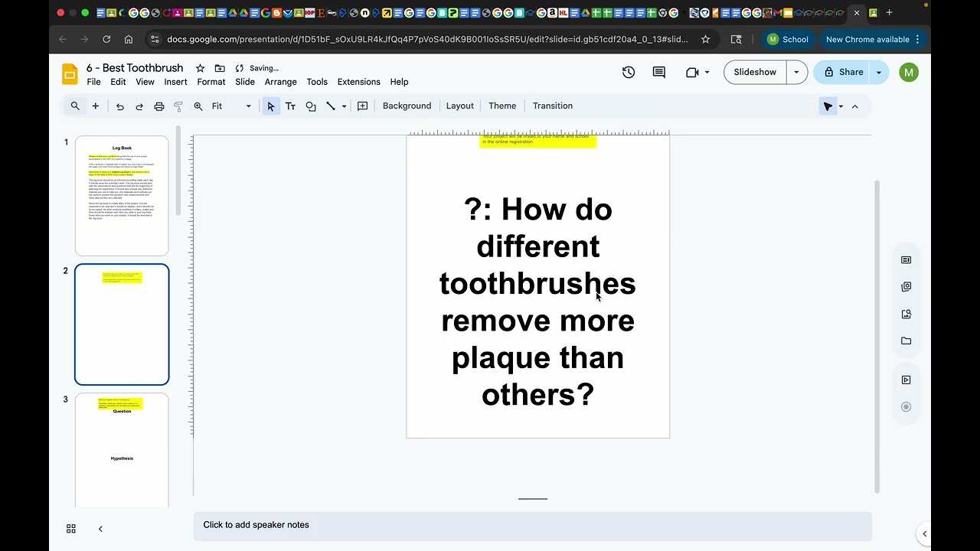
Task: Hide the menus with the toolbar's up chevron
Action: click(855, 106)
